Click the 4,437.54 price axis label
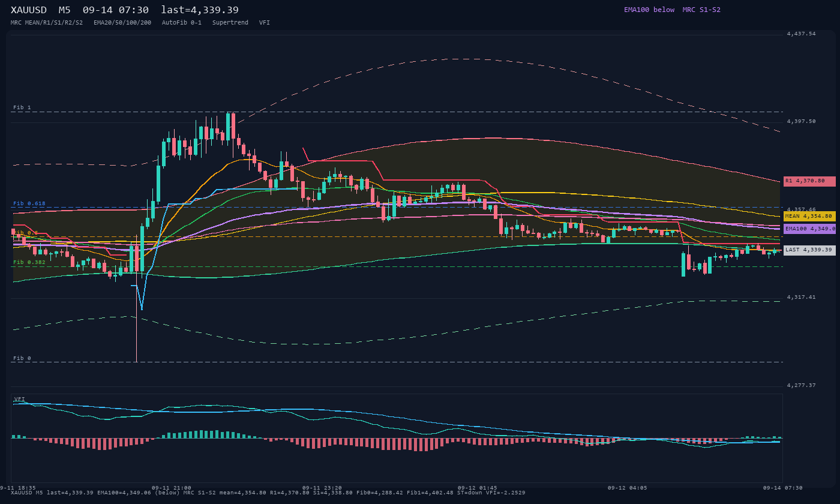 [x=801, y=34]
